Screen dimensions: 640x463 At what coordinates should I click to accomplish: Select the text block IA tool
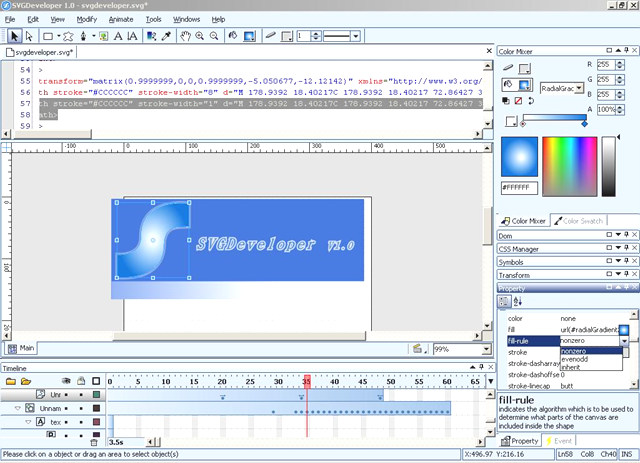pyautogui.click(x=132, y=36)
